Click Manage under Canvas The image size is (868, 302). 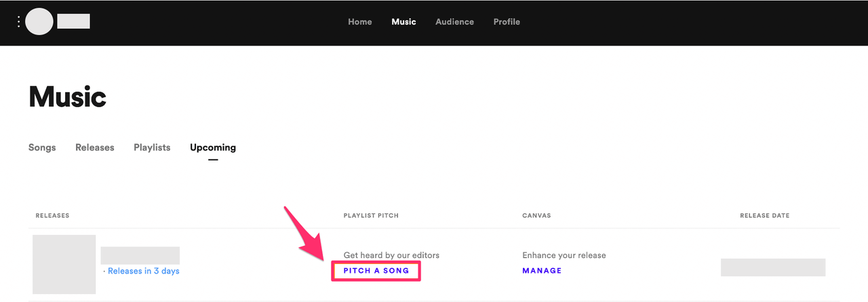pos(542,271)
